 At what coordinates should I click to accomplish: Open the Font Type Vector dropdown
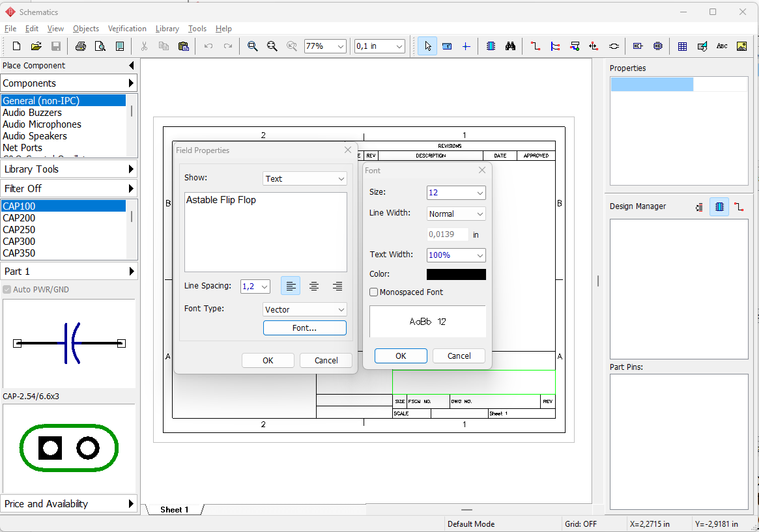[305, 309]
